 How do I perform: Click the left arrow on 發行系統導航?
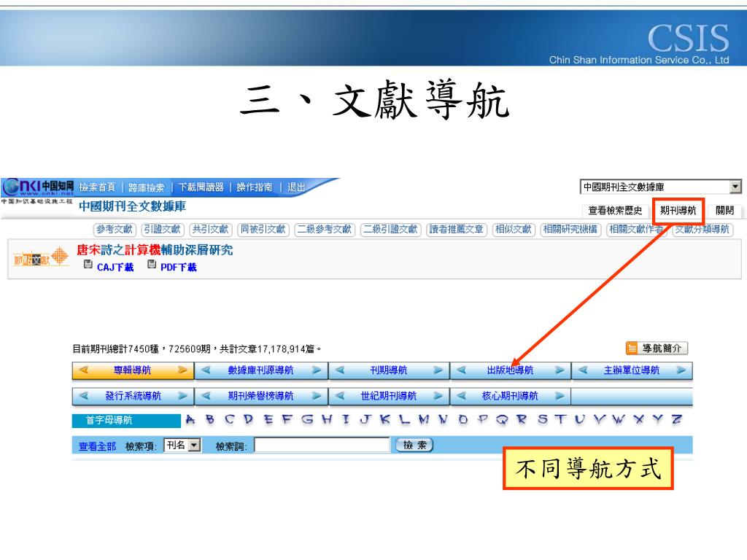[84, 395]
